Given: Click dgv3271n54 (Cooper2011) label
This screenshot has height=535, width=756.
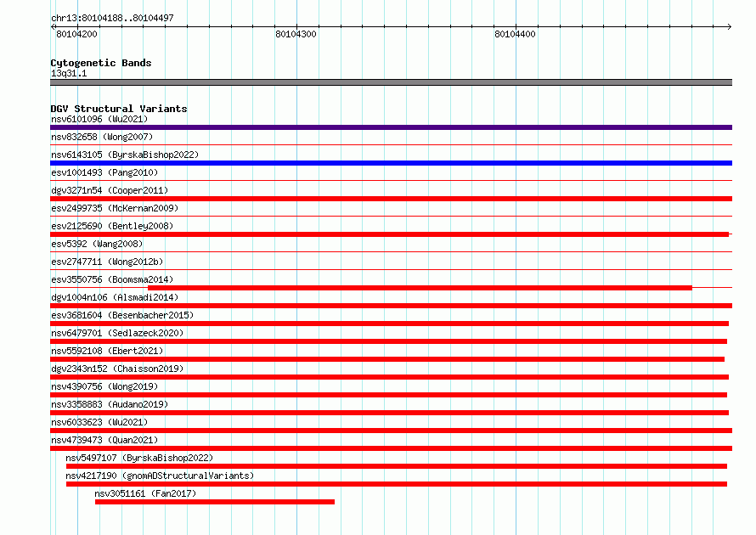Looking at the screenshot, I should 110,190.
